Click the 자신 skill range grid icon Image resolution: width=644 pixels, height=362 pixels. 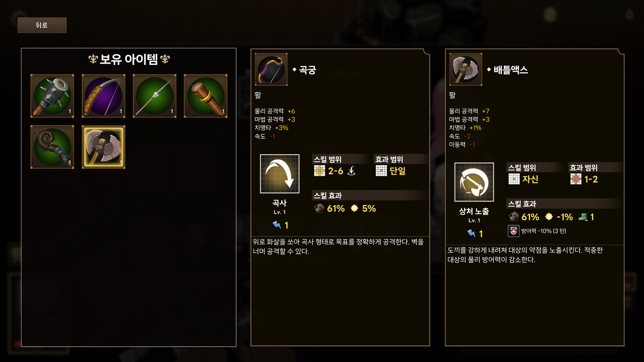click(x=514, y=179)
